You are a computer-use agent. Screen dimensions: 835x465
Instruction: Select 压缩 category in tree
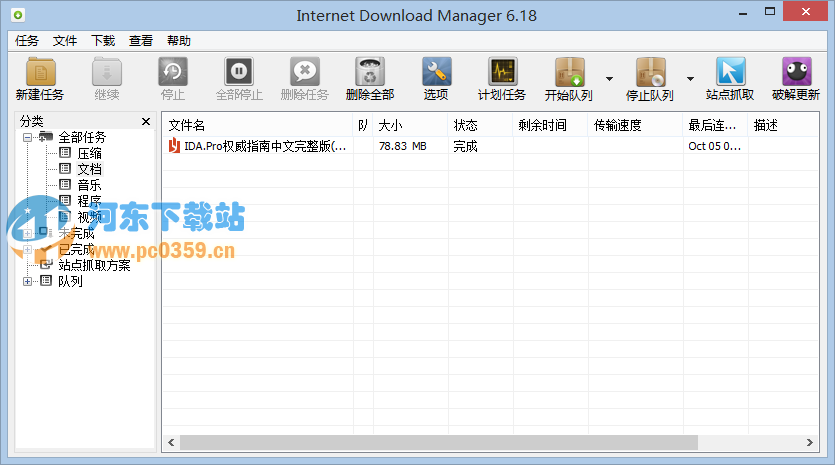pyautogui.click(x=89, y=153)
